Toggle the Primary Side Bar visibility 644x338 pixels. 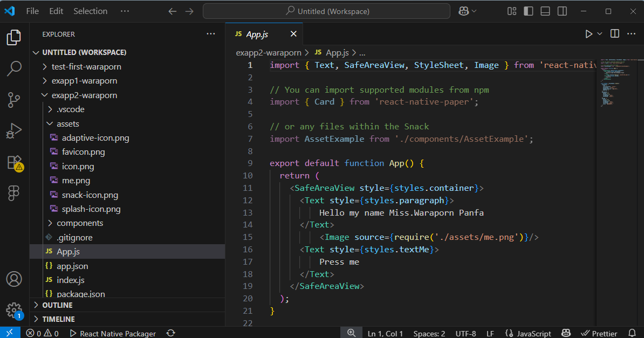[529, 11]
